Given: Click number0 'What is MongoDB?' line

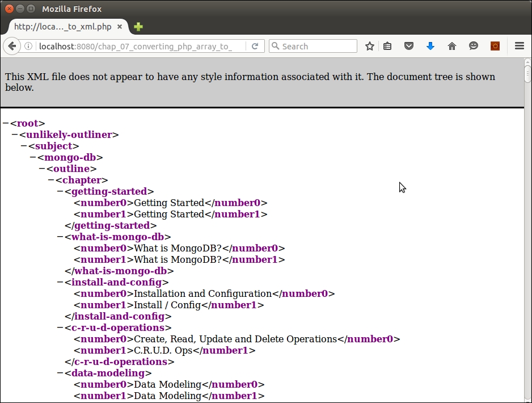Looking at the screenshot, I should [x=179, y=248].
